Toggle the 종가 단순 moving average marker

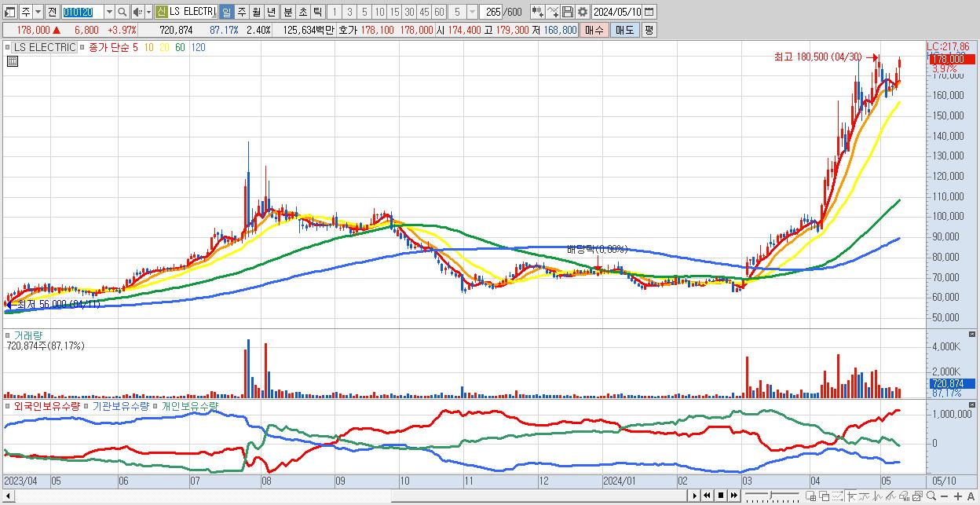click(82, 47)
